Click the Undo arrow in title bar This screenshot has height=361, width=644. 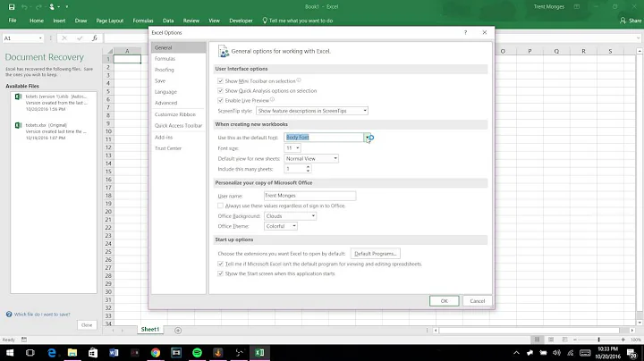coord(24,6)
